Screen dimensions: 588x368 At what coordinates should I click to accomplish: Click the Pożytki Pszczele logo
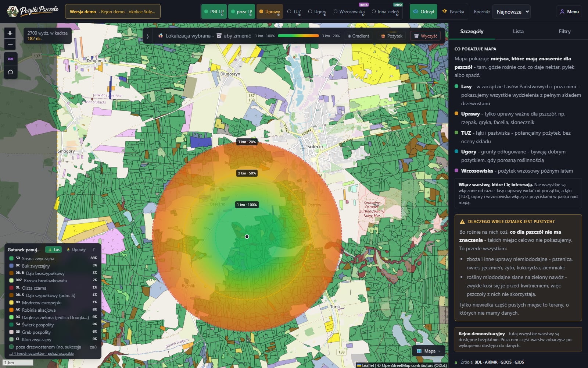(x=33, y=11)
